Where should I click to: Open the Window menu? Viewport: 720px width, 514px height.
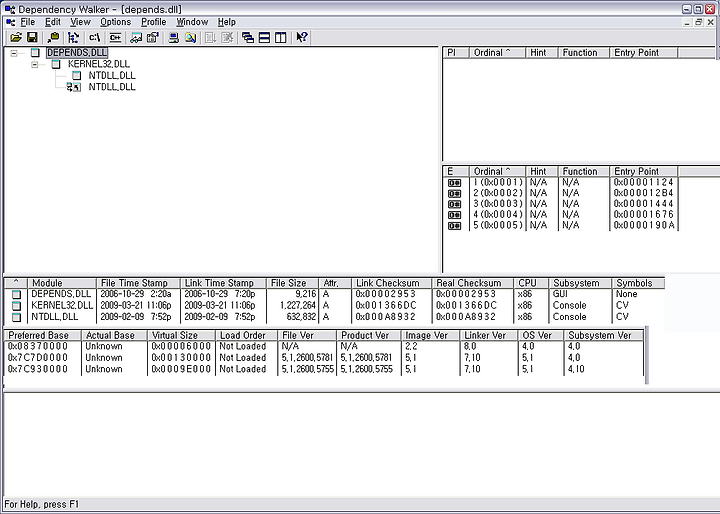pyautogui.click(x=192, y=22)
